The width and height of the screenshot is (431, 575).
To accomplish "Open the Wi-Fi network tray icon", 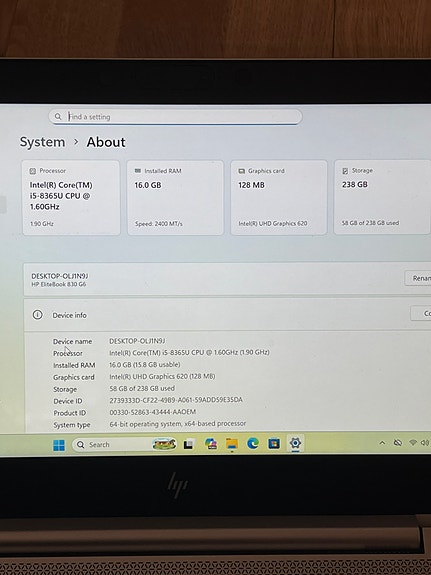I will [413, 443].
